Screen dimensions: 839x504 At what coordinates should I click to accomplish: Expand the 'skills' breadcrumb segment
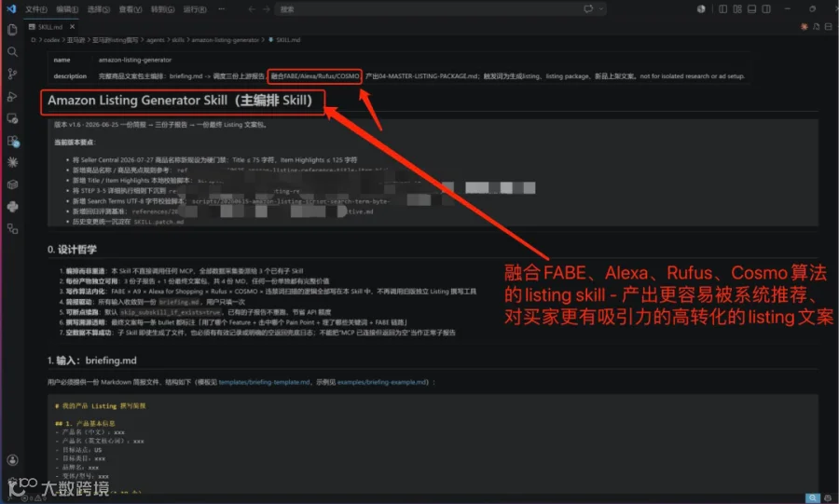pos(178,40)
